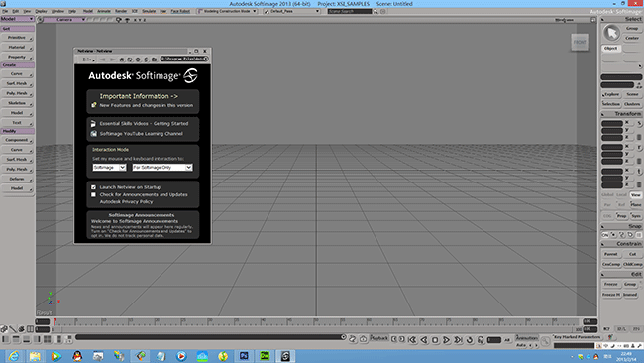Open the Default_Pass dropdown

291,12
